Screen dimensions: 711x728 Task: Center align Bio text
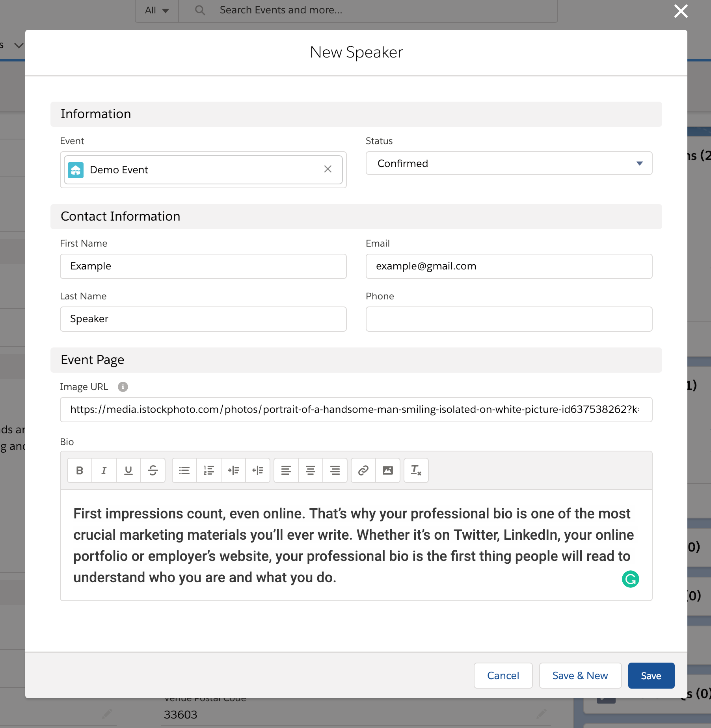(x=311, y=470)
